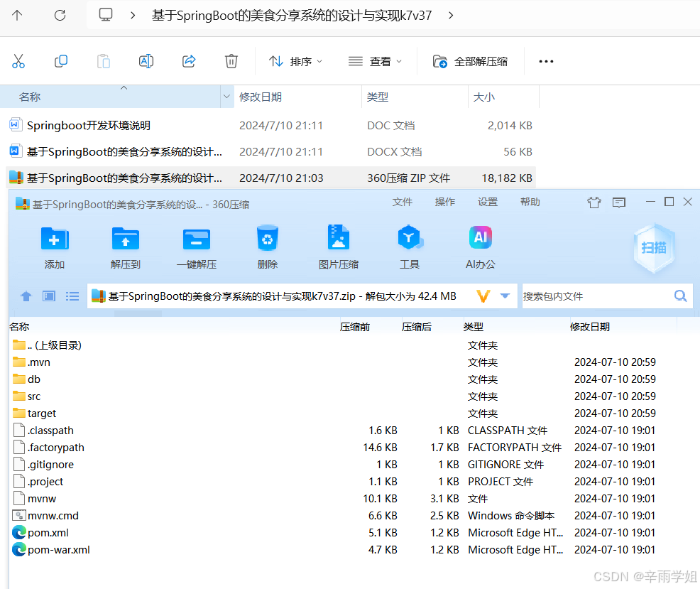
Task: Click the Share icon in Explorer toolbar
Action: point(189,61)
